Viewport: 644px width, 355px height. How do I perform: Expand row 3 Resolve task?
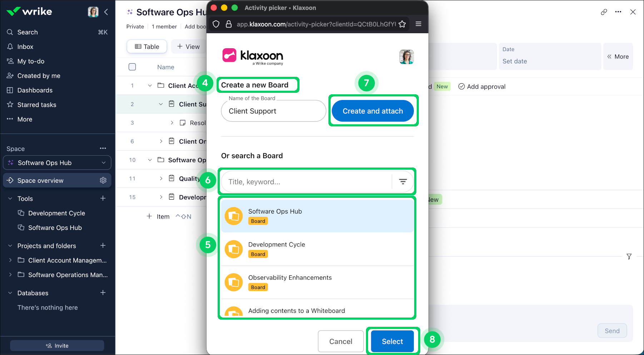pyautogui.click(x=172, y=123)
